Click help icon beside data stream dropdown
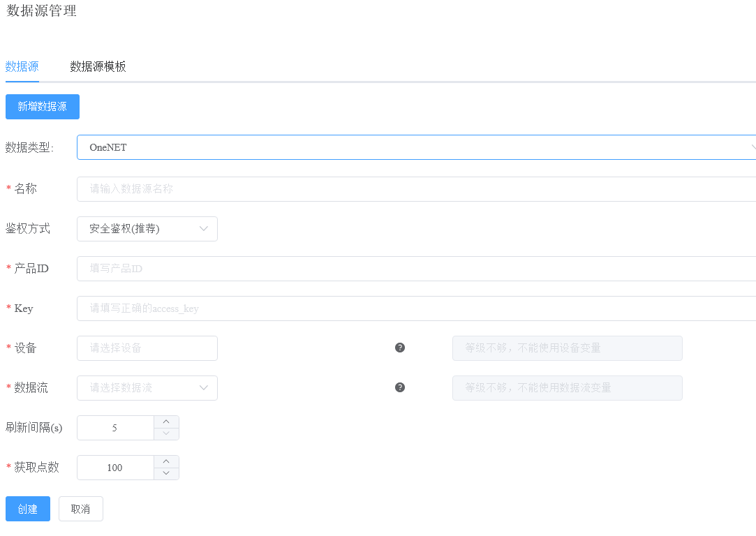756x536 pixels. 400,387
